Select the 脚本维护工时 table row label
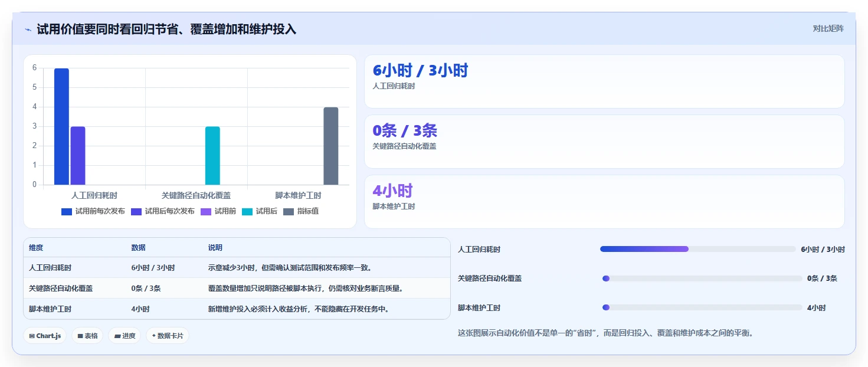Screen dimensions: 868x367 (50, 309)
